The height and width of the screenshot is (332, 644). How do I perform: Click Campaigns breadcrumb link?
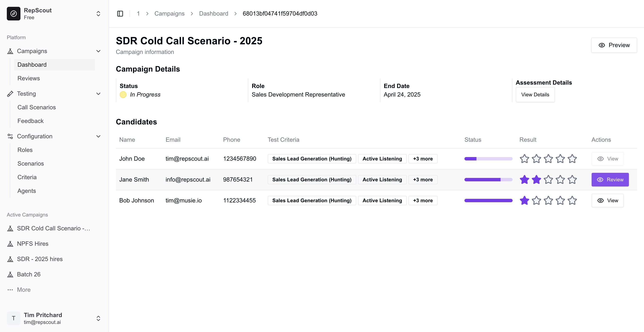pos(170,13)
